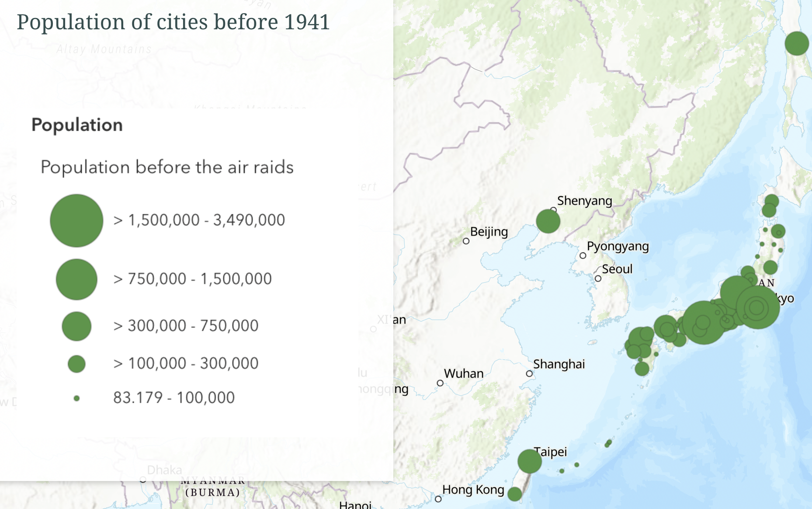Image resolution: width=812 pixels, height=509 pixels.
Task: Select the legend circle for 300,000-750,000
Action: coord(76,325)
